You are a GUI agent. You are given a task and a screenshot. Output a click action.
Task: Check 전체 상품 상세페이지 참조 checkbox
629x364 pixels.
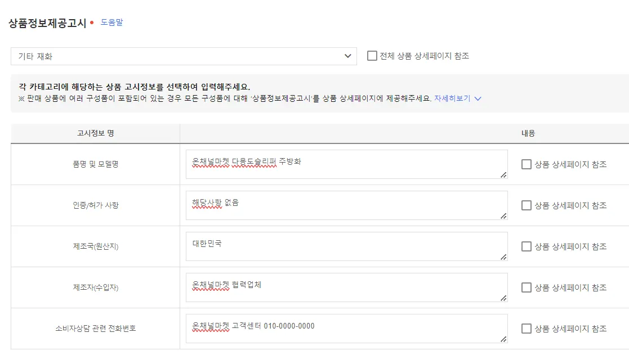[372, 56]
